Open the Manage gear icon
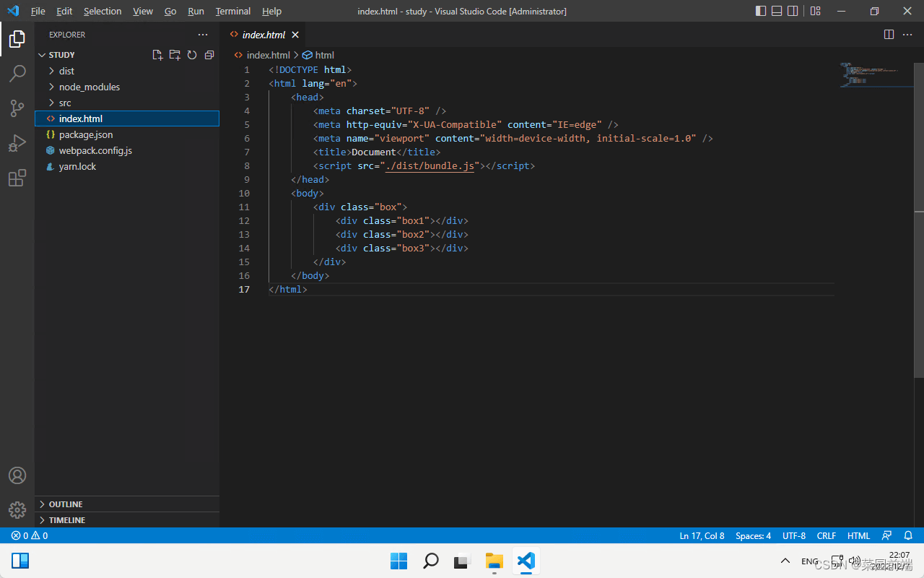This screenshot has width=924, height=578. click(17, 510)
